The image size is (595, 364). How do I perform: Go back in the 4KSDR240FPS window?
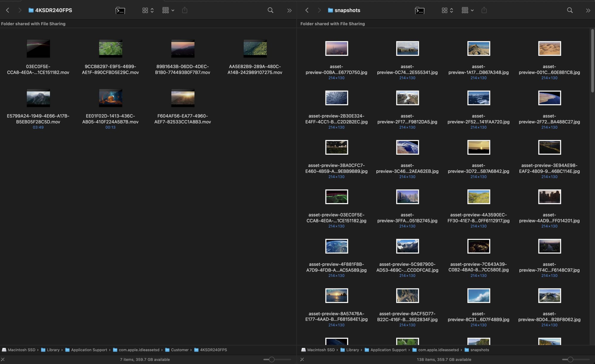click(8, 10)
